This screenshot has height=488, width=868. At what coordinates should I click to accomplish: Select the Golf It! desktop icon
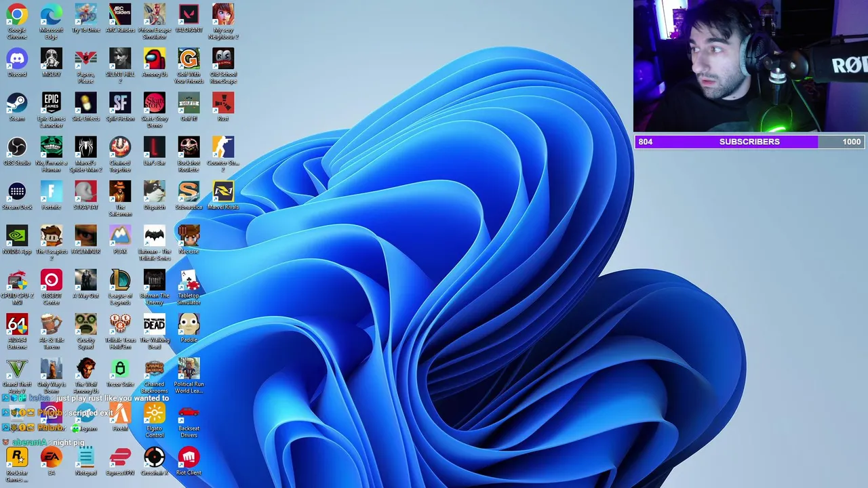coord(189,103)
